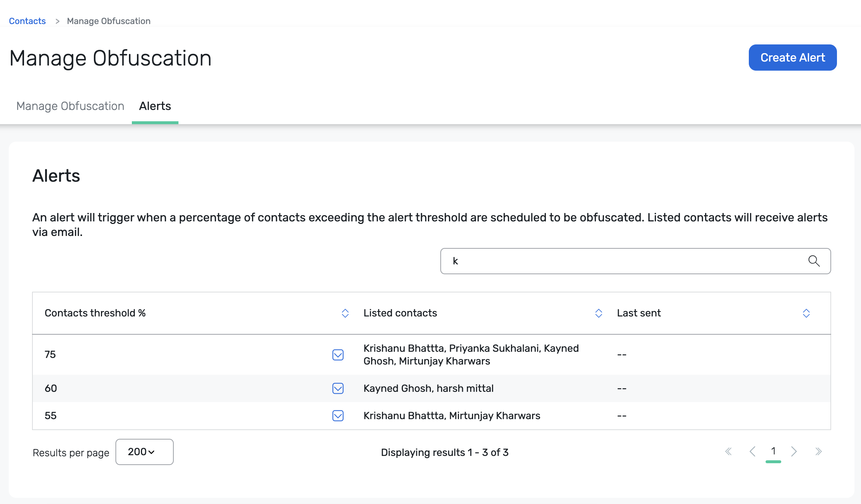Viewport: 861px width, 504px height.
Task: Select the Alerts tab
Action: coord(155,106)
